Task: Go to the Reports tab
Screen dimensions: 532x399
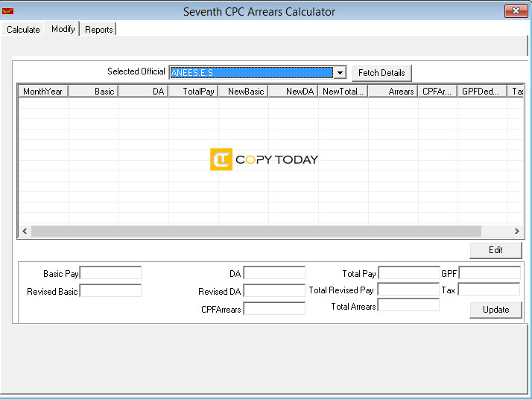Action: 99,30
